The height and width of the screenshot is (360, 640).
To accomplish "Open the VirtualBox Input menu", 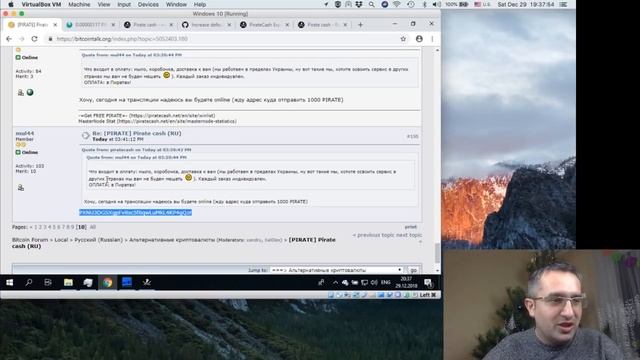I will click(124, 4).
